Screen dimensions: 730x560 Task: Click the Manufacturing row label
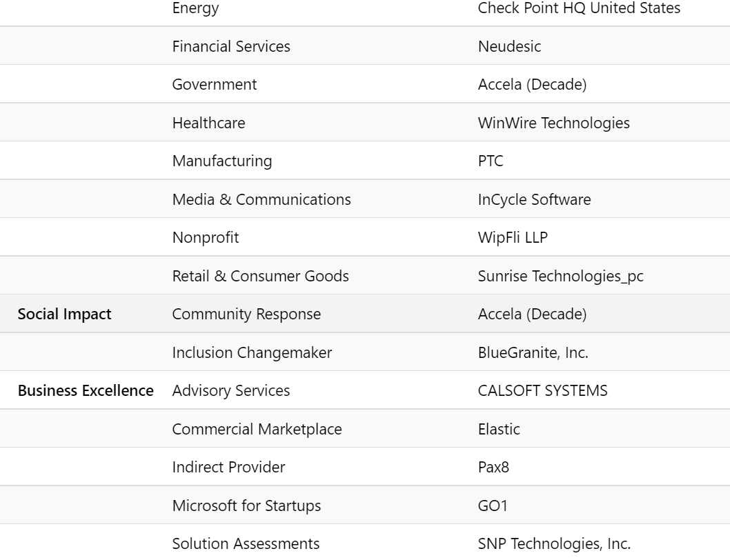(x=222, y=161)
